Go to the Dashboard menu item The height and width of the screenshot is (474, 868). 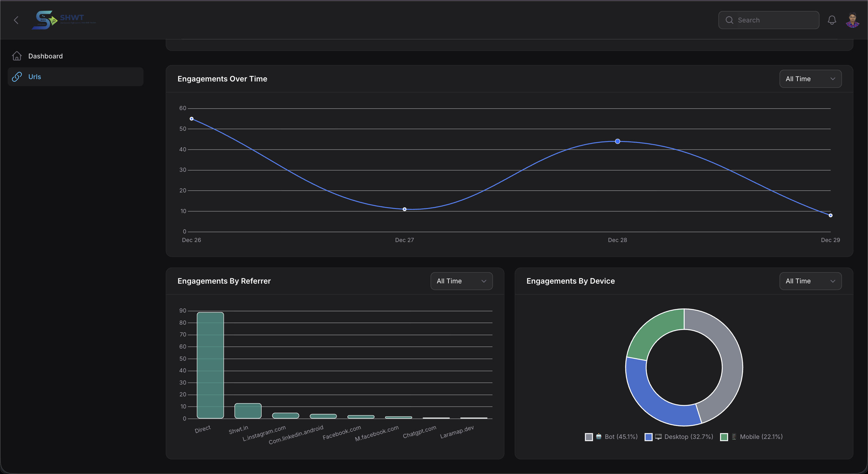tap(45, 56)
